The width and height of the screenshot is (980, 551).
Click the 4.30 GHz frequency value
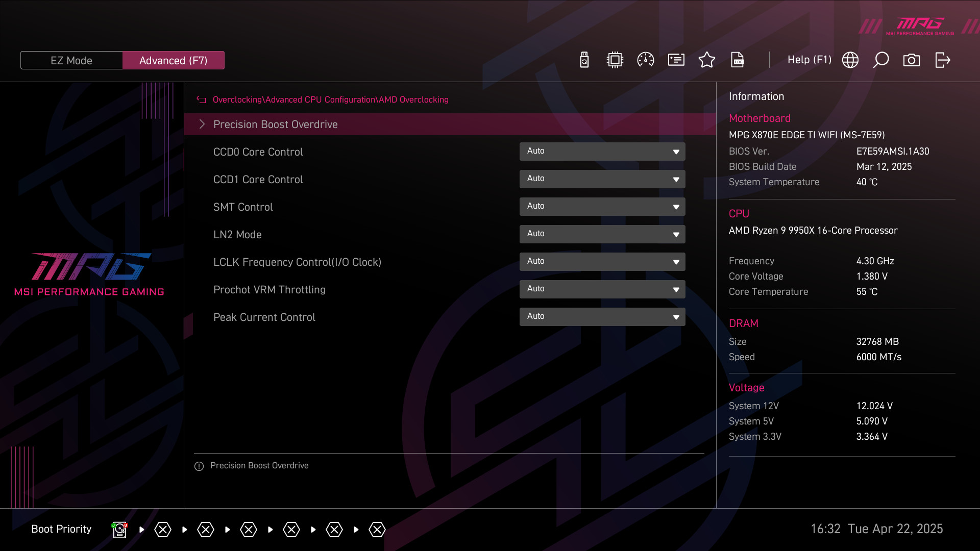pos(875,261)
